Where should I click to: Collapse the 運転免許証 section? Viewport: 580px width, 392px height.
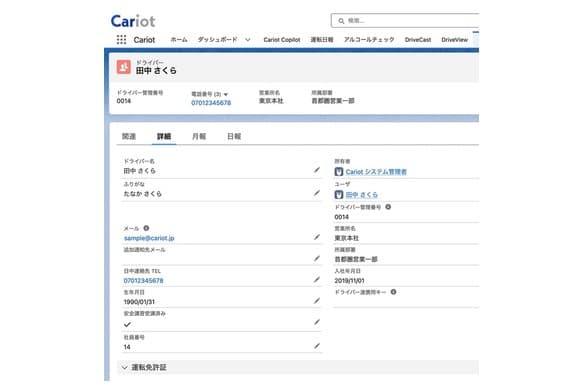125,367
